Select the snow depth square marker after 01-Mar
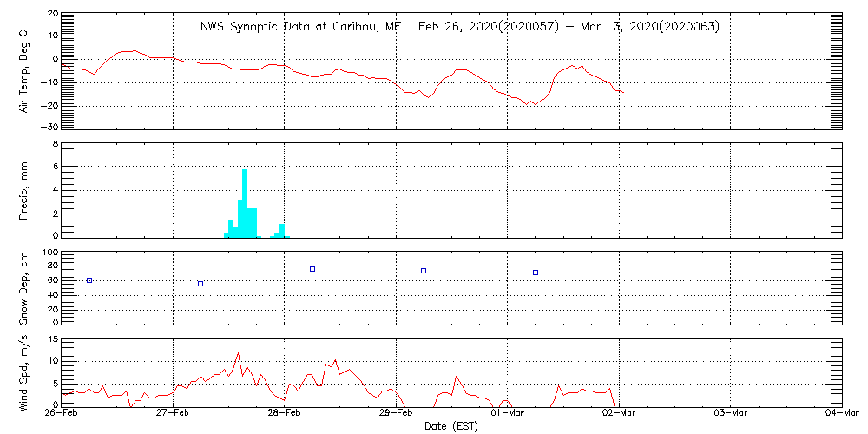 pos(536,273)
